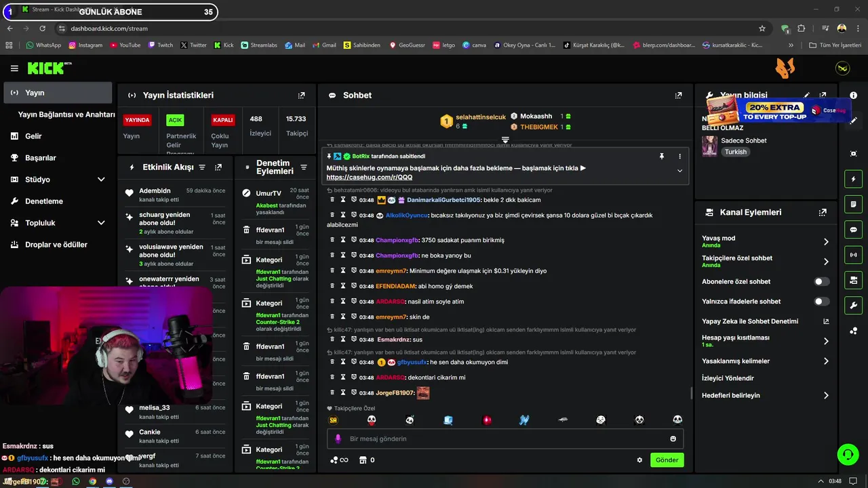
Task: Pop out the Sohbet chat panel
Action: (678, 96)
